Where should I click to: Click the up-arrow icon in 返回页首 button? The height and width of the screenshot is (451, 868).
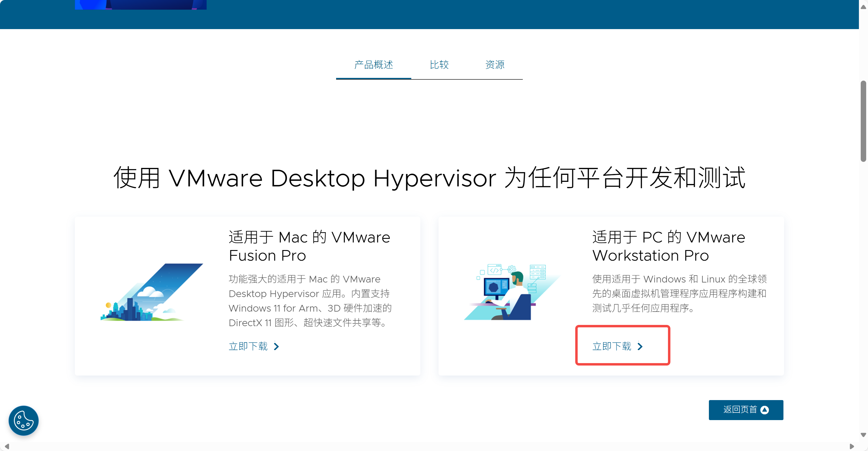click(765, 410)
